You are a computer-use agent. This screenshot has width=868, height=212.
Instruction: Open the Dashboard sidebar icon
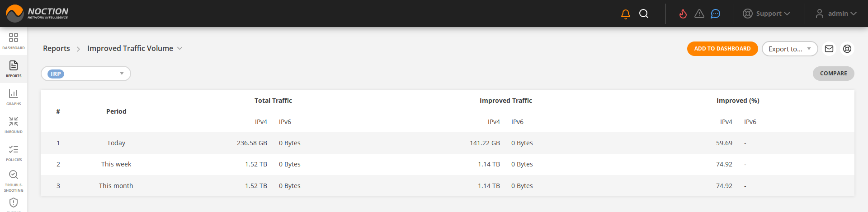(x=14, y=41)
